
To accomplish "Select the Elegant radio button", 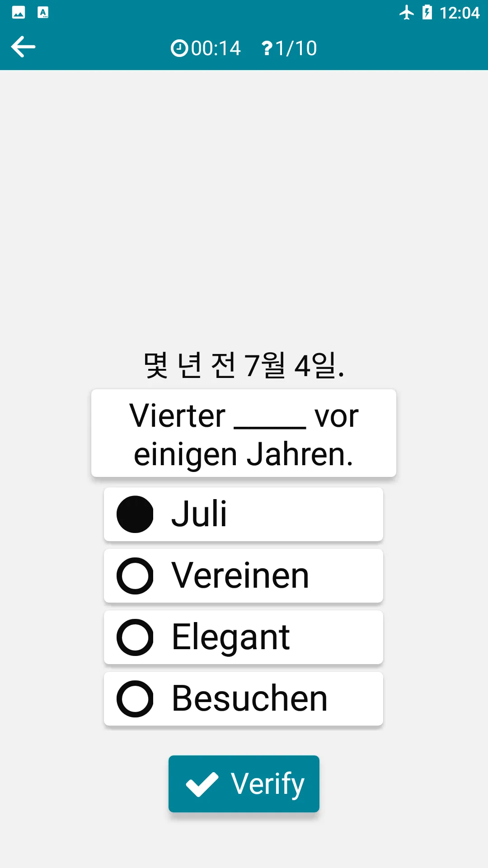I will click(135, 637).
